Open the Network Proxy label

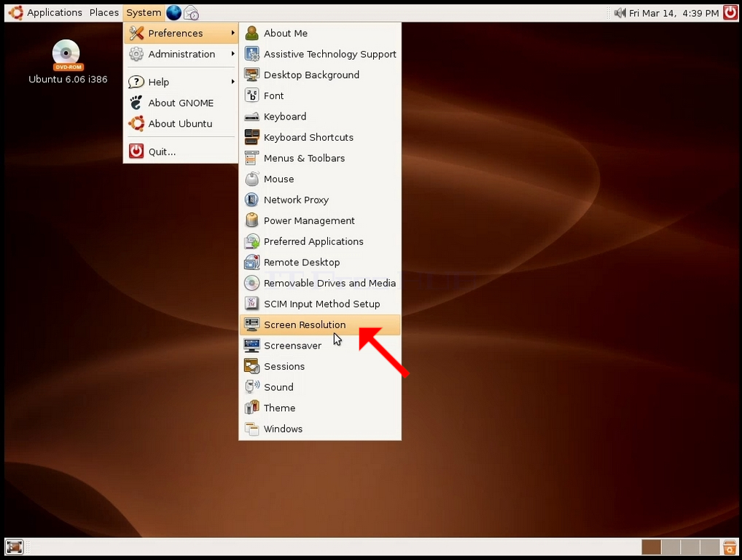(x=296, y=201)
